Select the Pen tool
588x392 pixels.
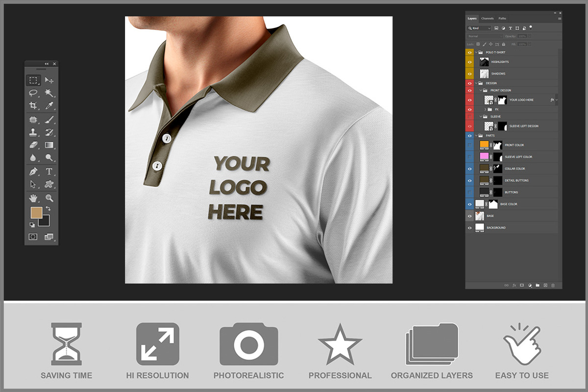pyautogui.click(x=33, y=171)
